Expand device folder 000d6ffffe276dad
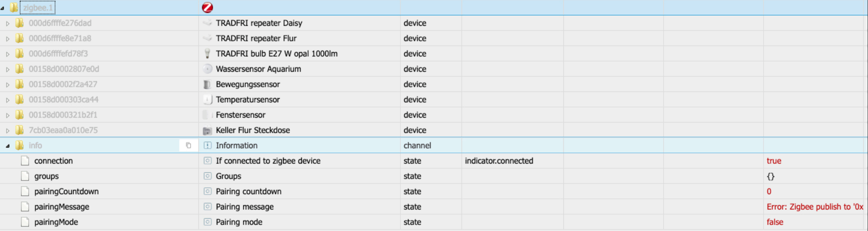This screenshot has height=231, width=868. point(8,23)
